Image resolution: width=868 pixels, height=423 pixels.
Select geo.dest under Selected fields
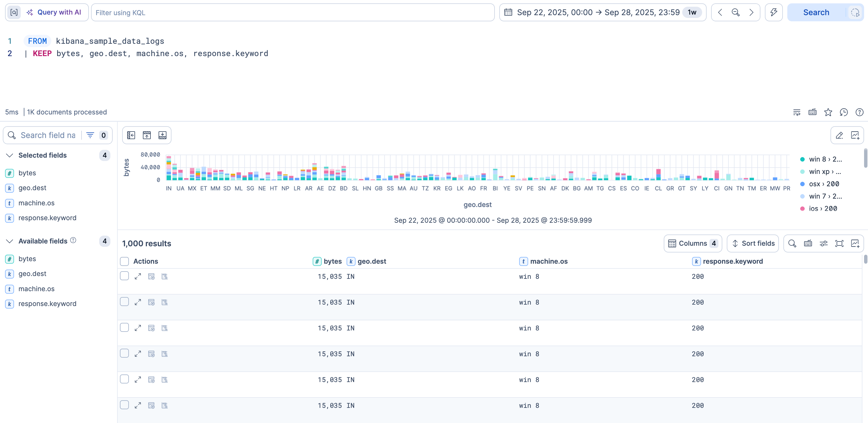[32, 188]
